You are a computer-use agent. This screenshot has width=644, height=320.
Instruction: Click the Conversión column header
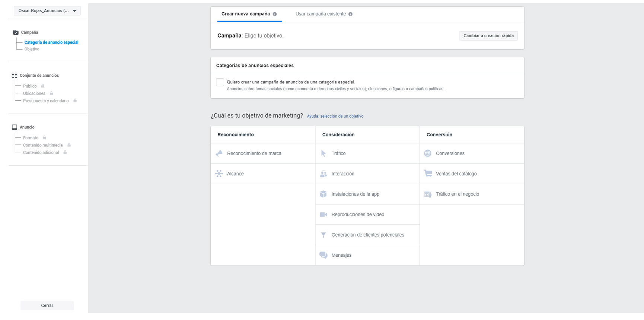[x=439, y=135]
